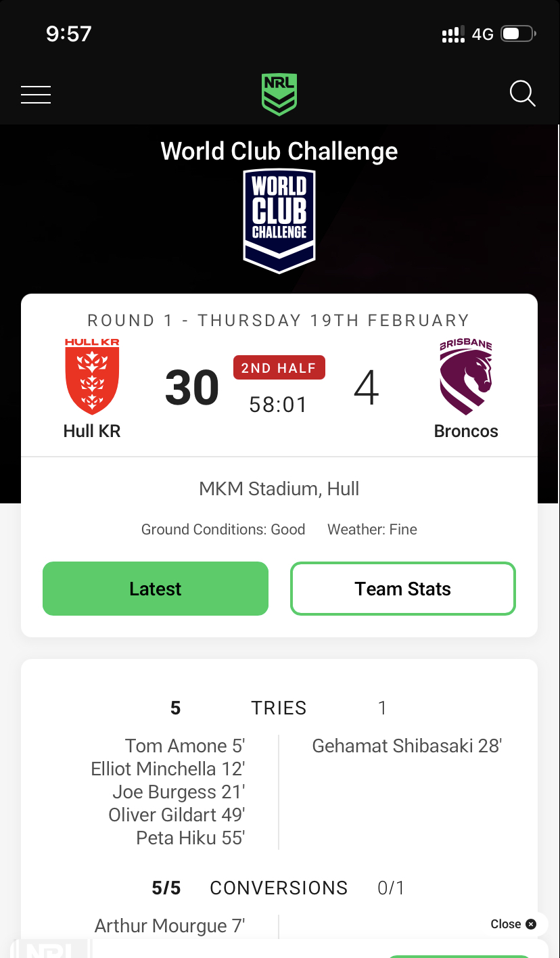Dismiss the banner using Close button
The width and height of the screenshot is (560, 958).
(x=513, y=924)
